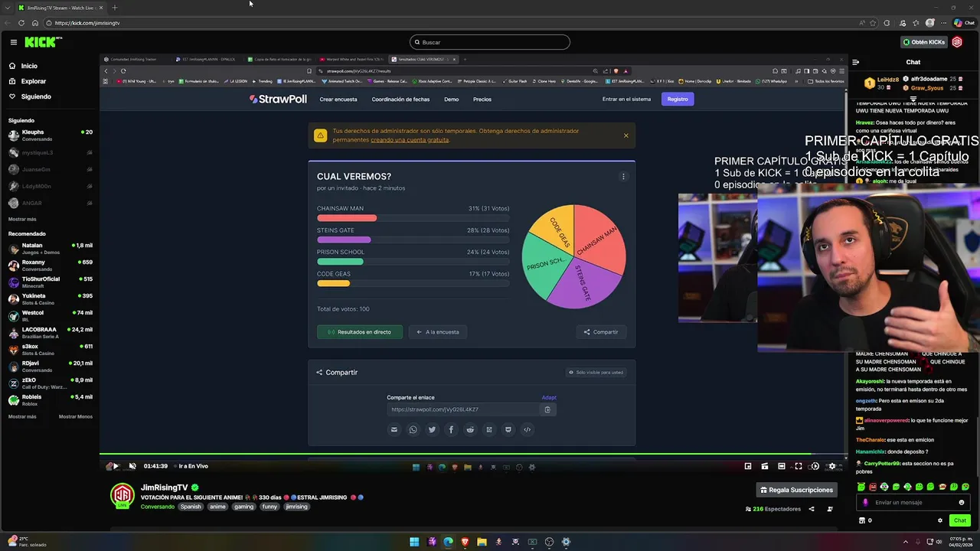Pick the red angry emote in chat bar
980x551 pixels.
point(873,487)
